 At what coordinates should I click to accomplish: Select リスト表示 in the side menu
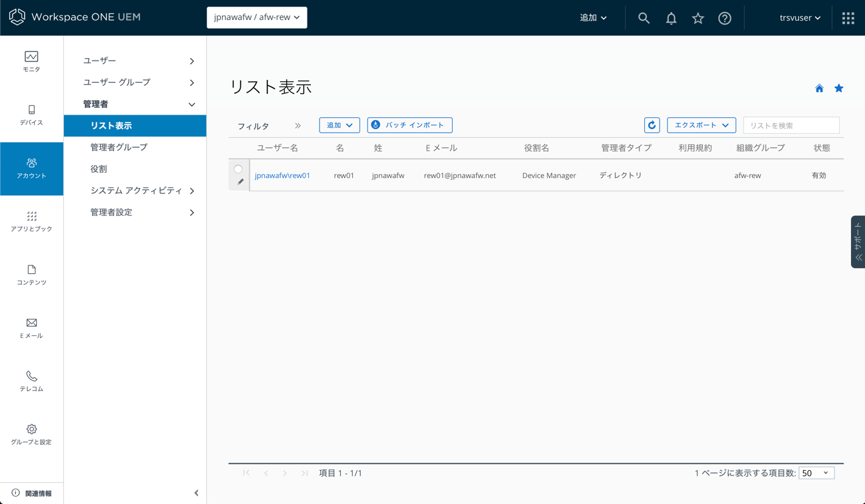(x=135, y=125)
